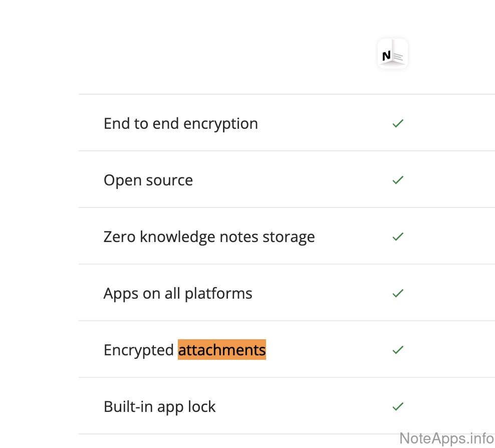This screenshot has height=448, width=495.
Task: Click the checkmark beside Built-in app lock
Action: (398, 406)
